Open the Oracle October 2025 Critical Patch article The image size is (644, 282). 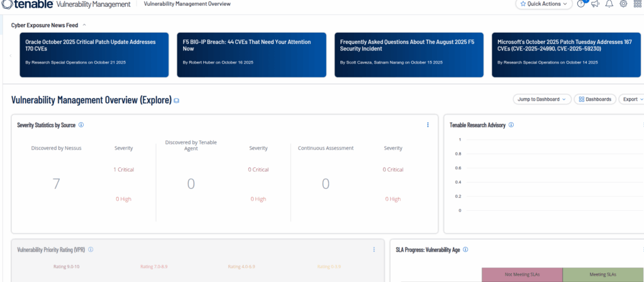(94, 54)
